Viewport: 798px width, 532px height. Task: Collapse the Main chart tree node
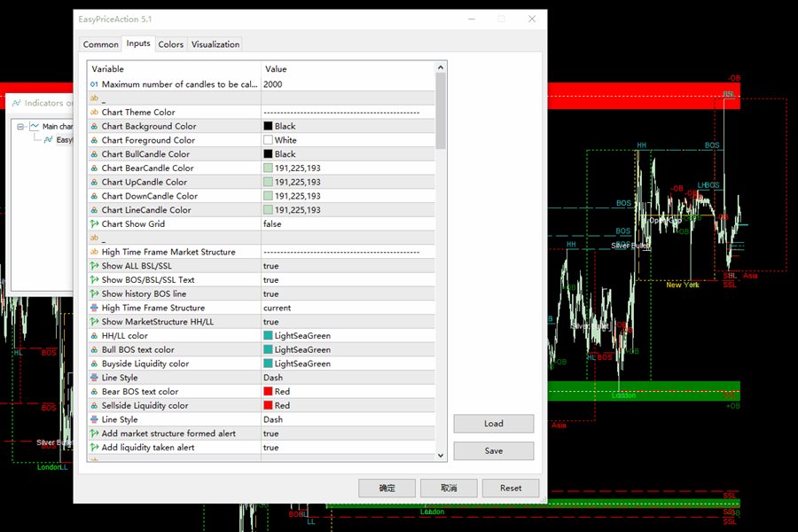pos(21,126)
